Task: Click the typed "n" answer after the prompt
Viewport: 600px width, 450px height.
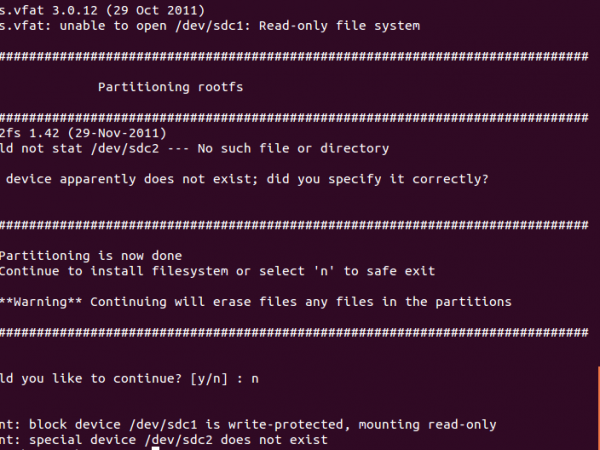Action: coord(259,378)
